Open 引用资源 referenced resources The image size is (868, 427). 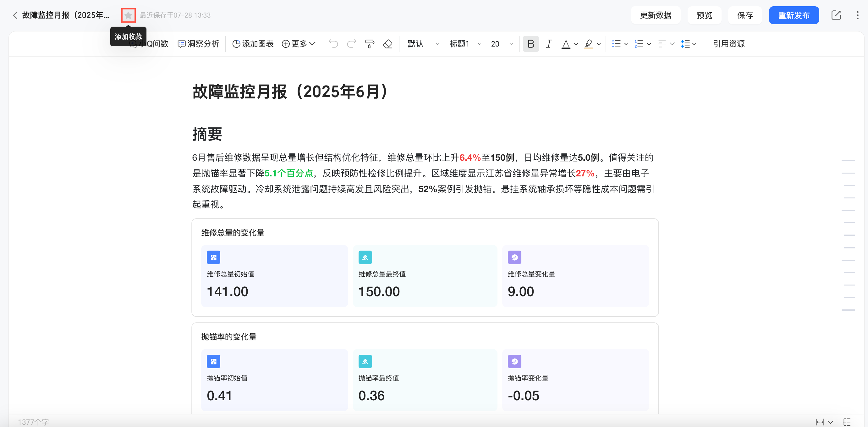[x=728, y=44]
